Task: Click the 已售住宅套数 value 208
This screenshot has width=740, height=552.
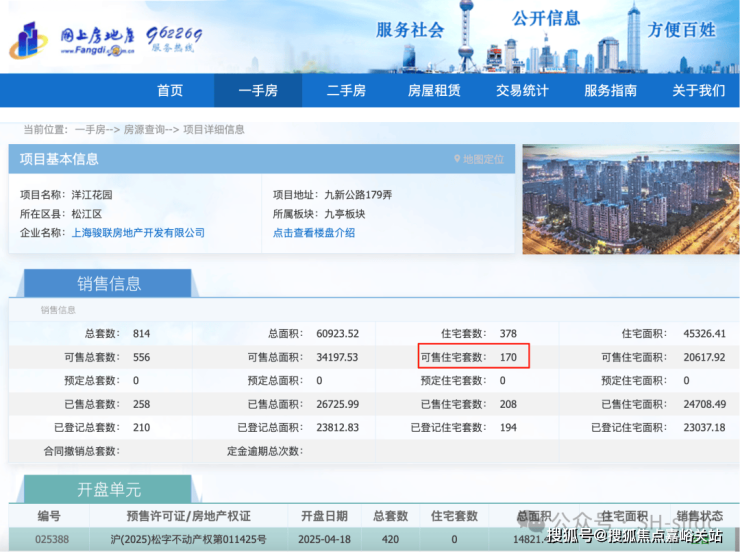Action: 508,404
